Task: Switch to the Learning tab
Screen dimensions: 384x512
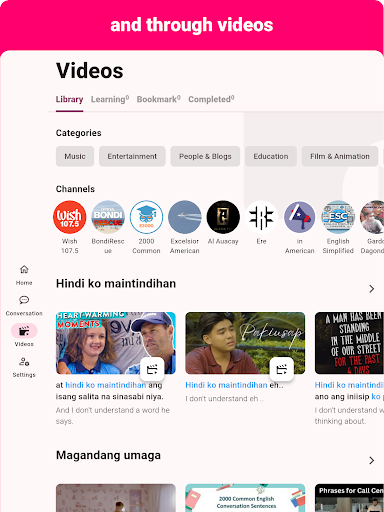Action: tap(110, 99)
